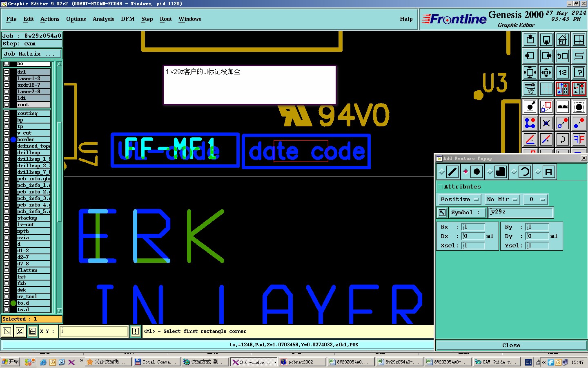Click the Nx value input field
The height and width of the screenshot is (368, 588).
pyautogui.click(x=473, y=227)
